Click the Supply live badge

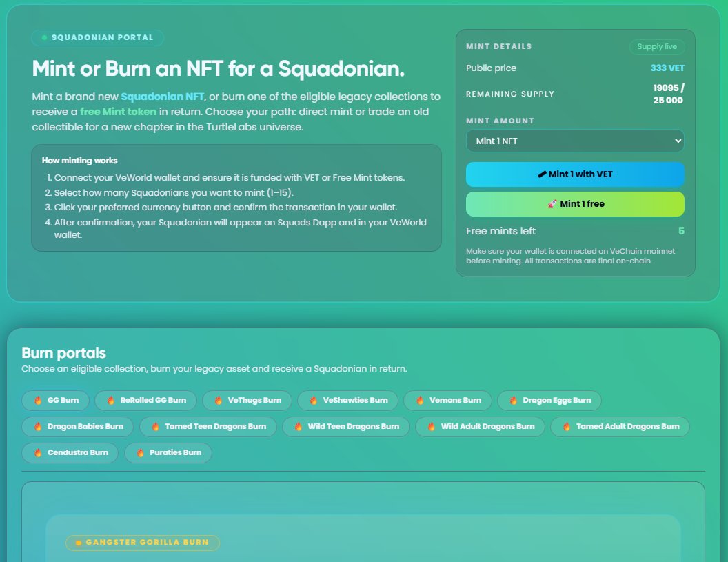[x=656, y=46]
